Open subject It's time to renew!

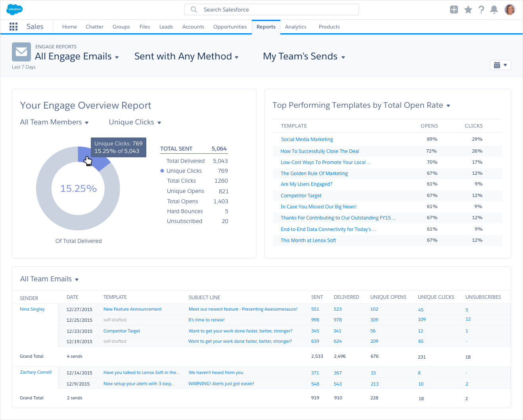pyautogui.click(x=206, y=320)
